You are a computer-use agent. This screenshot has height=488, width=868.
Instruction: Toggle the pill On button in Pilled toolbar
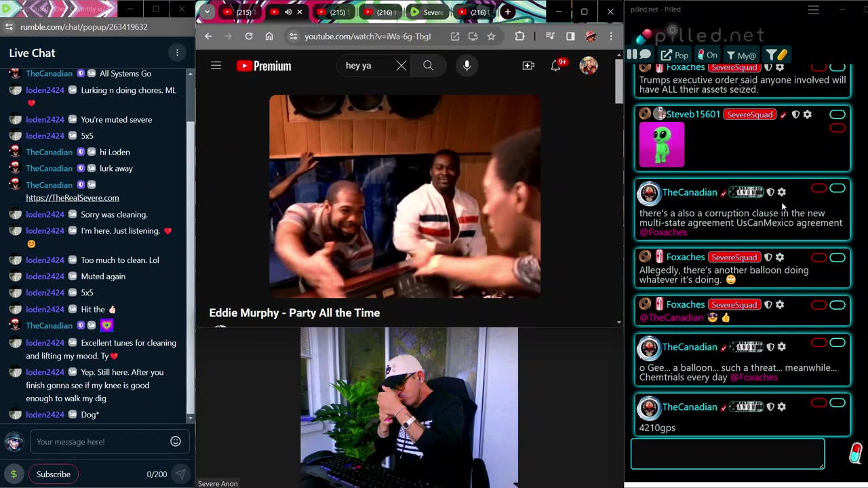[x=707, y=55]
